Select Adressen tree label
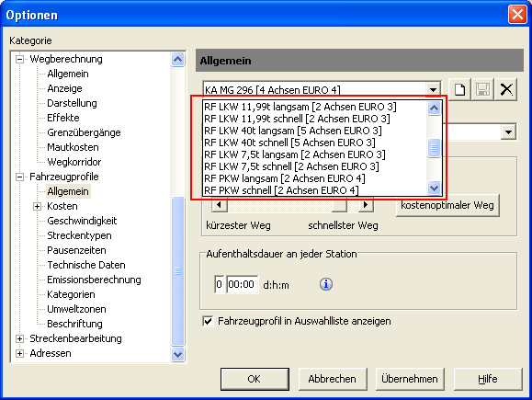 pyautogui.click(x=51, y=353)
